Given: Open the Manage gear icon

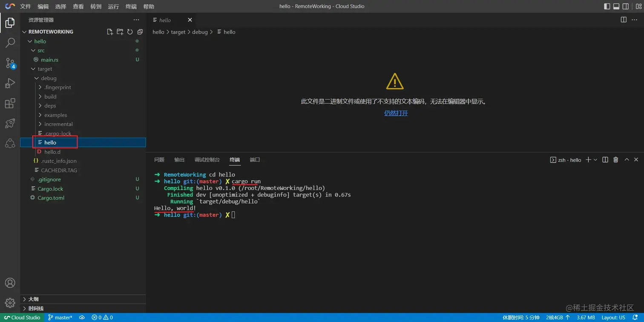Looking at the screenshot, I should pyautogui.click(x=10, y=303).
